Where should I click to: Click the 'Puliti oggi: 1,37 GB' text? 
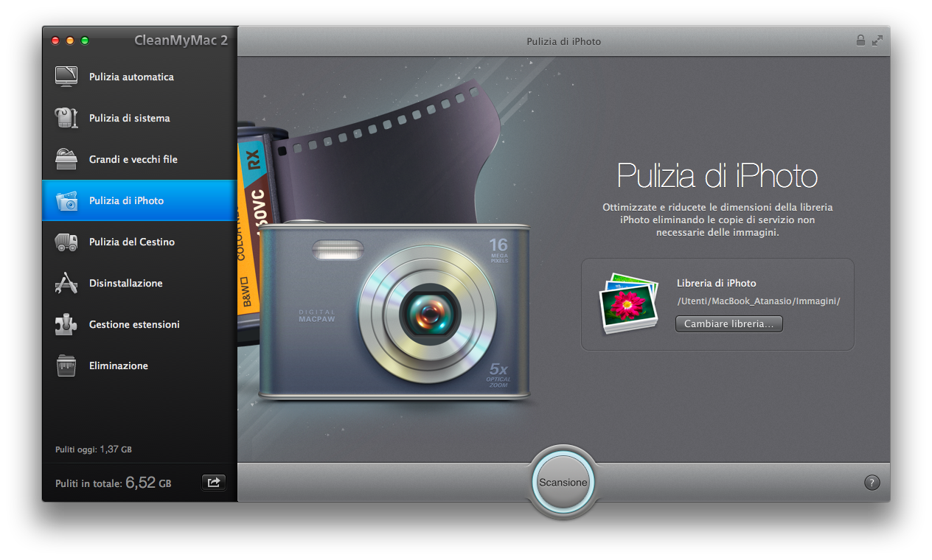click(x=94, y=449)
